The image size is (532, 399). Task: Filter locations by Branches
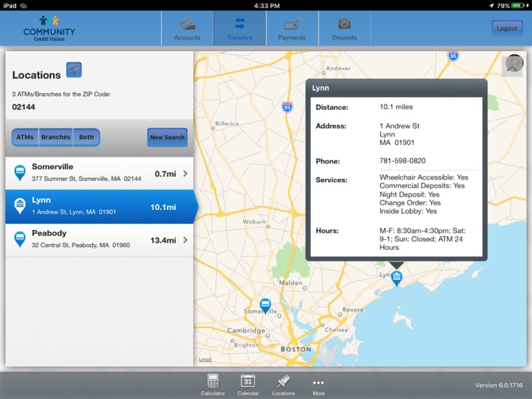pyautogui.click(x=56, y=137)
